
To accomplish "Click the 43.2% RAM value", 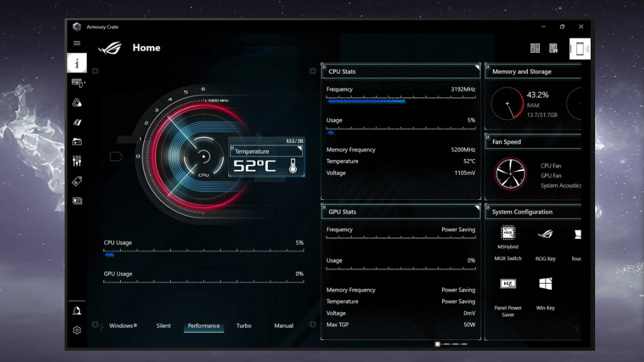I will pos(537,95).
